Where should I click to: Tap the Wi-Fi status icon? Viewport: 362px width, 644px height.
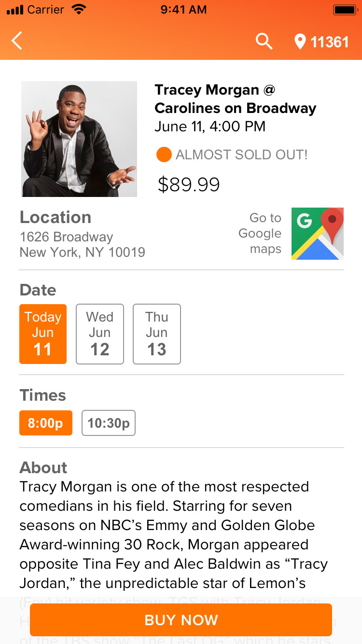click(78, 9)
